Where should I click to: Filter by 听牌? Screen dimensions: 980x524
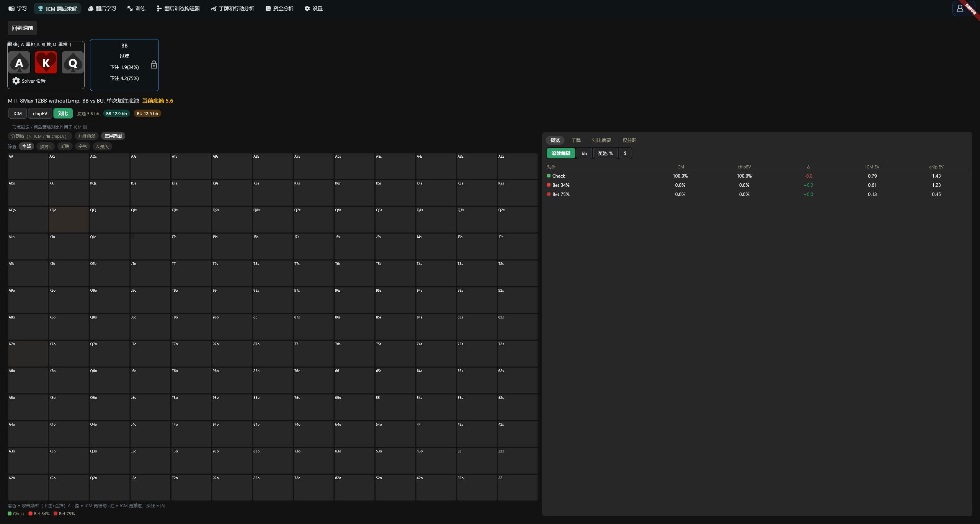(65, 147)
